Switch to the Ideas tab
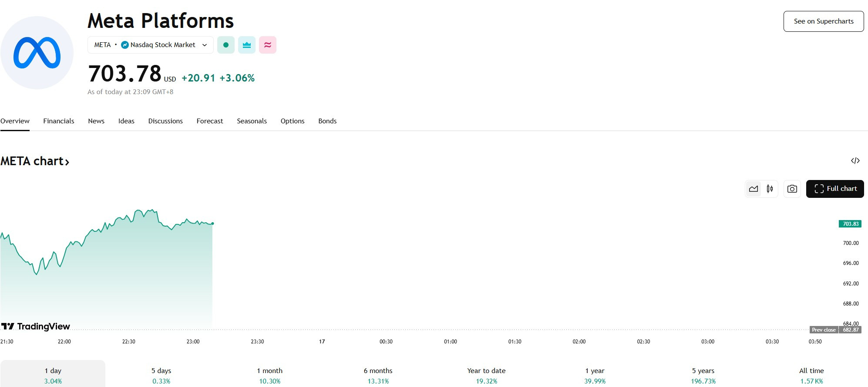 point(126,121)
